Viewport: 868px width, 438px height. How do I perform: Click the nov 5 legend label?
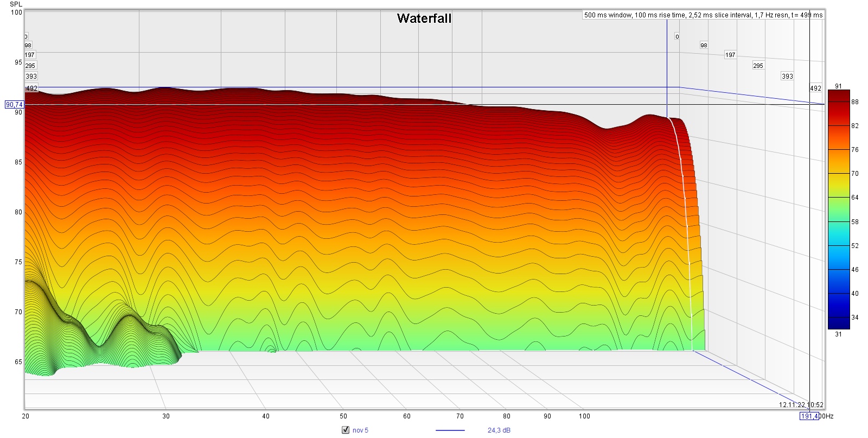[360, 430]
